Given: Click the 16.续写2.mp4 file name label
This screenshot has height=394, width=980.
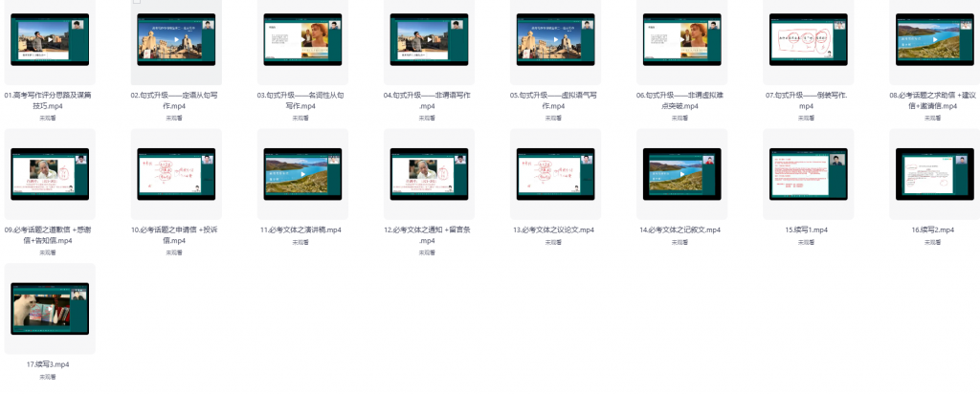Looking at the screenshot, I should point(933,230).
